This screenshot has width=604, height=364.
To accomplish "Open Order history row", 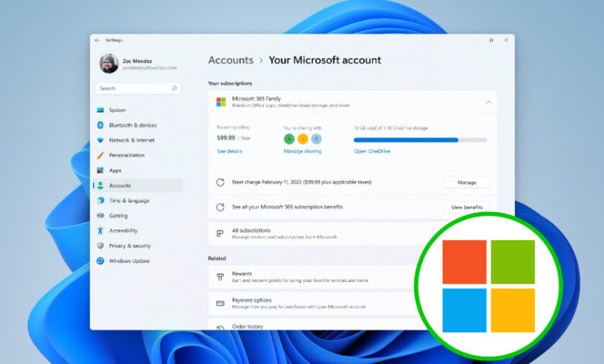I will 352,325.
